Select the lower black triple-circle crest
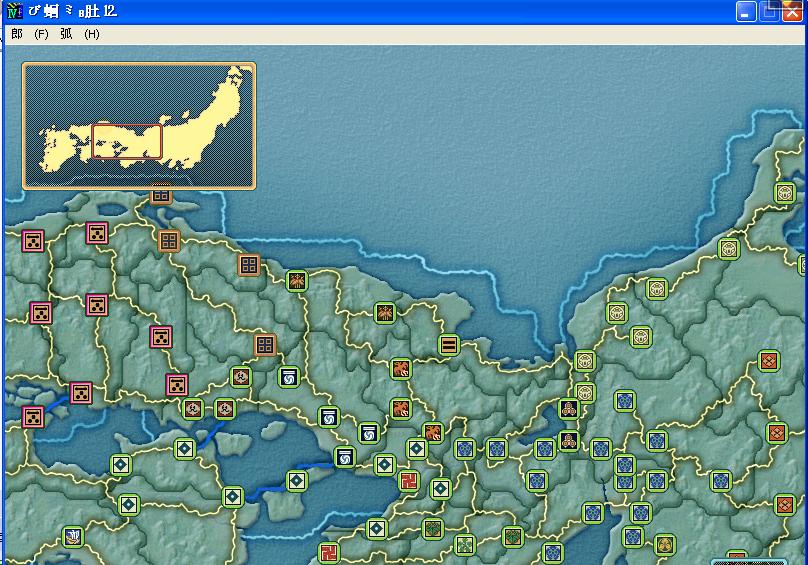This screenshot has height=565, width=808. tap(568, 441)
